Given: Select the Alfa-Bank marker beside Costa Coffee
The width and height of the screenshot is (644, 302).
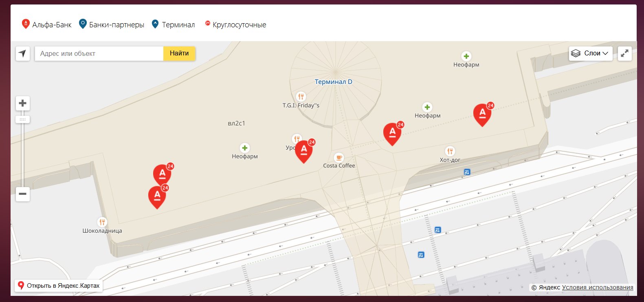Looking at the screenshot, I should tap(304, 151).
